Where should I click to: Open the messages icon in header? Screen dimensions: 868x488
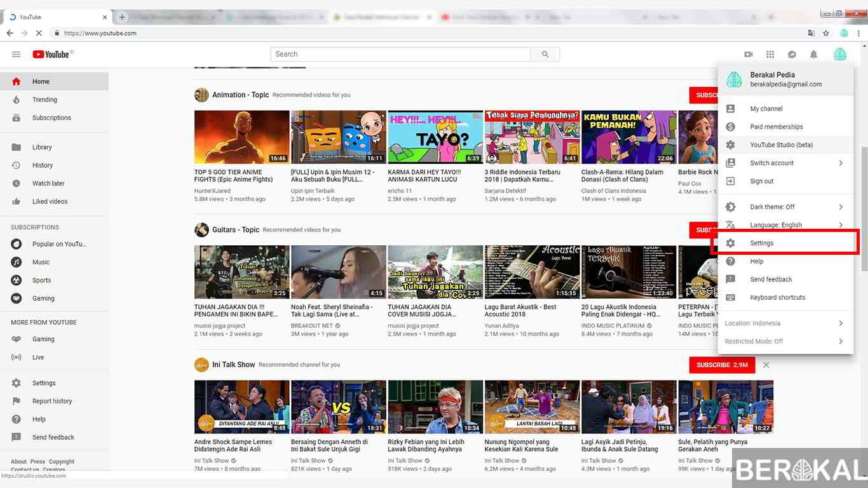click(x=792, y=55)
